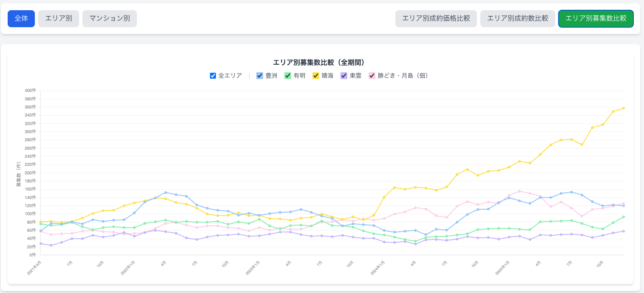Show the エリア別成約価格比較 chart
This screenshot has width=644, height=293.
click(436, 19)
